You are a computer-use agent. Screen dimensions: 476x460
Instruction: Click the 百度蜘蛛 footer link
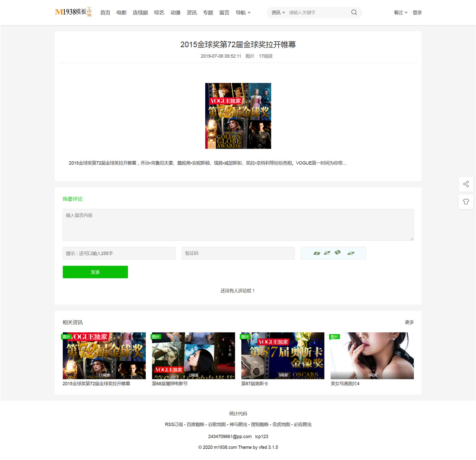click(x=195, y=424)
